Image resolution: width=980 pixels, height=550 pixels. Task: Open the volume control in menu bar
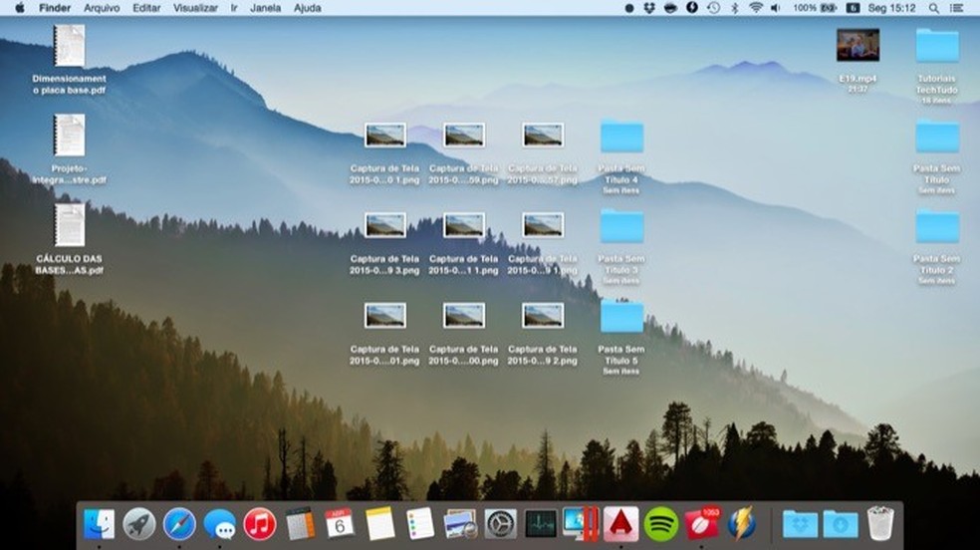pos(777,7)
